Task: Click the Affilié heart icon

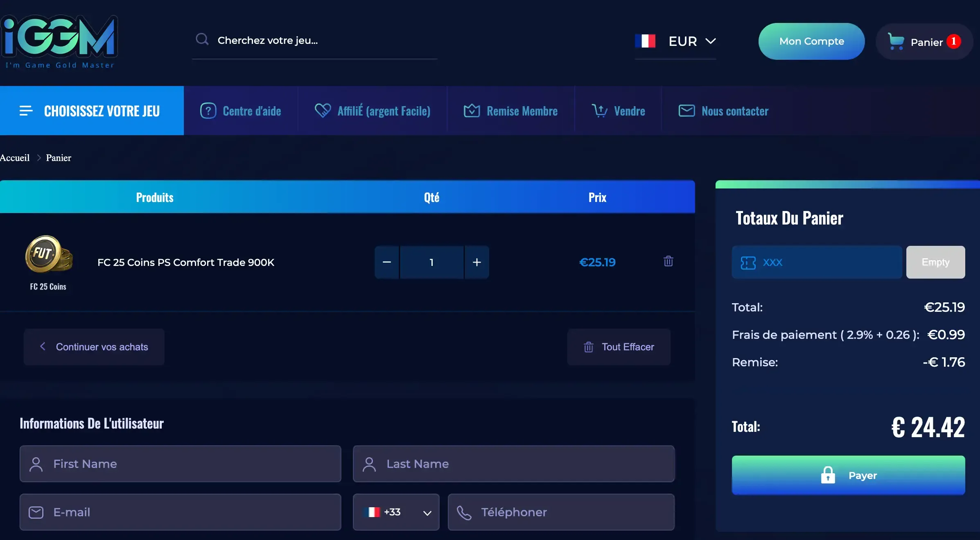Action: pyautogui.click(x=323, y=110)
